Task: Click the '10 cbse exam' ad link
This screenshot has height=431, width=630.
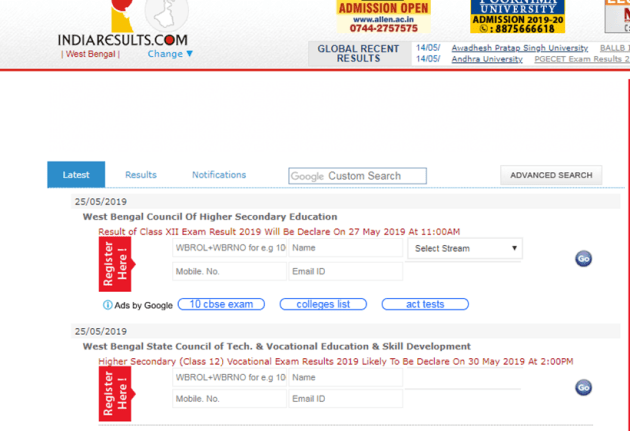Action: point(221,304)
